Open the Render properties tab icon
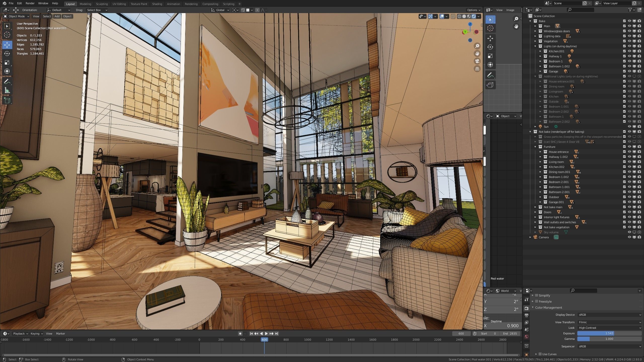 point(527,308)
